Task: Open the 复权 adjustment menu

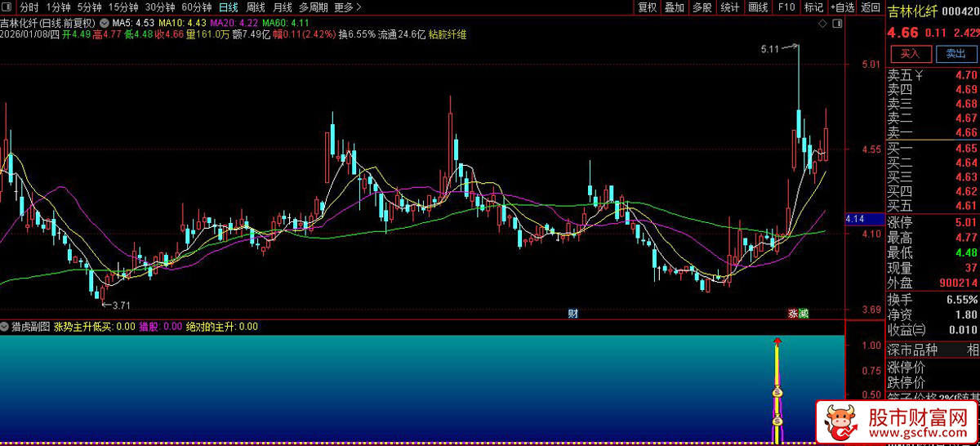Action: click(x=647, y=7)
